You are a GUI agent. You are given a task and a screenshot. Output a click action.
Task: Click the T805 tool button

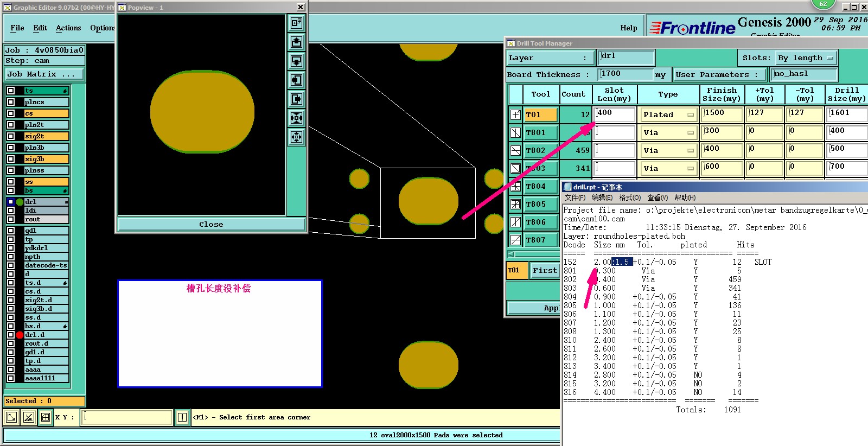click(x=540, y=204)
